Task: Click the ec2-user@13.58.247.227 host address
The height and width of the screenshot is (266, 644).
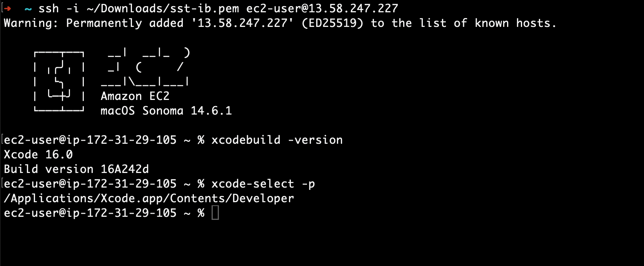Action: pyautogui.click(x=322, y=8)
